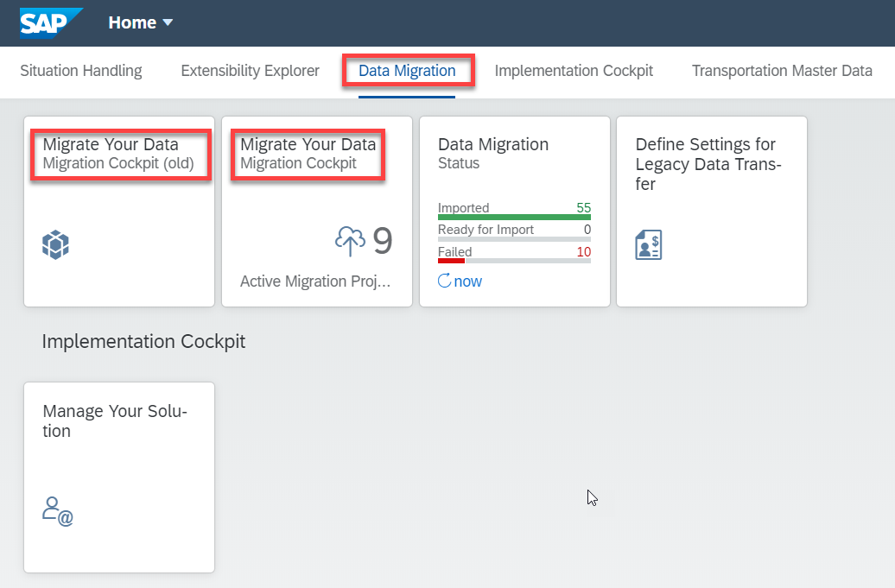The image size is (895, 588).
Task: Click the Ready for Import progress bar
Action: (514, 239)
